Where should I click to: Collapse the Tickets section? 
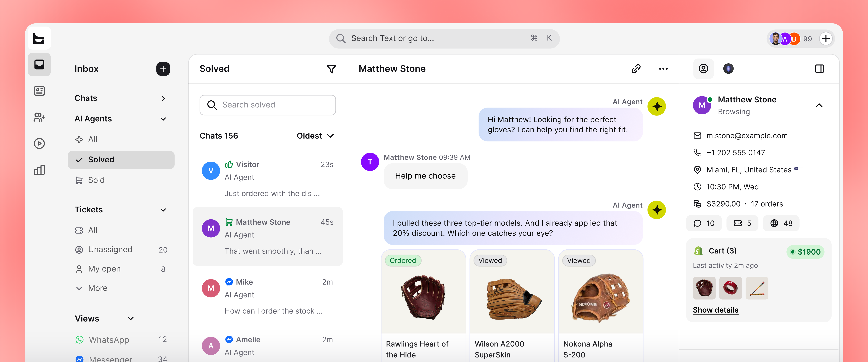tap(163, 210)
